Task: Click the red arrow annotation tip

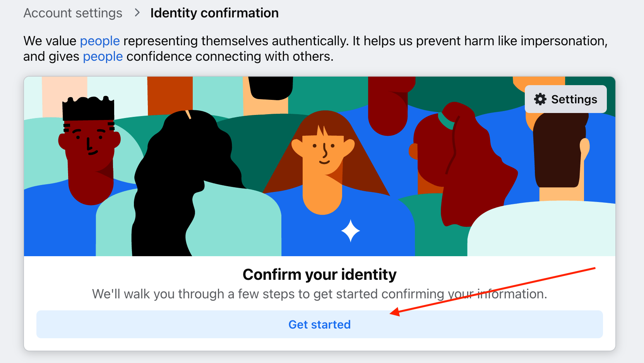Action: pyautogui.click(x=392, y=313)
